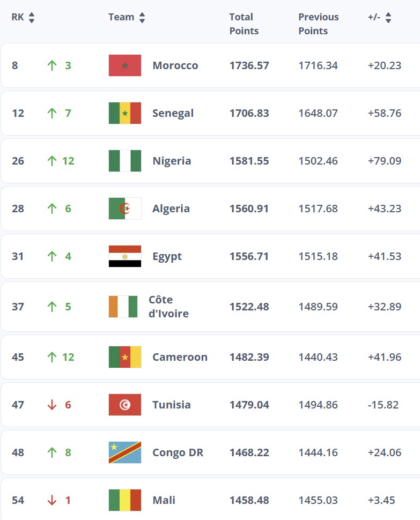Screen dimensions: 420x520
Task: Select the Total Points column header
Action: pyautogui.click(x=244, y=24)
